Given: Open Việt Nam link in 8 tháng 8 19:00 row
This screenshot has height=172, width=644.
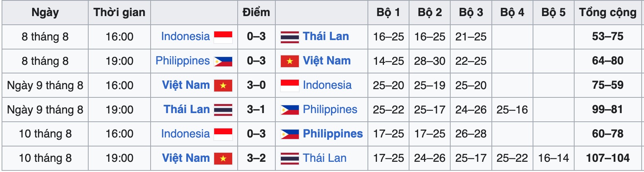Looking at the screenshot, I should coord(327,61).
